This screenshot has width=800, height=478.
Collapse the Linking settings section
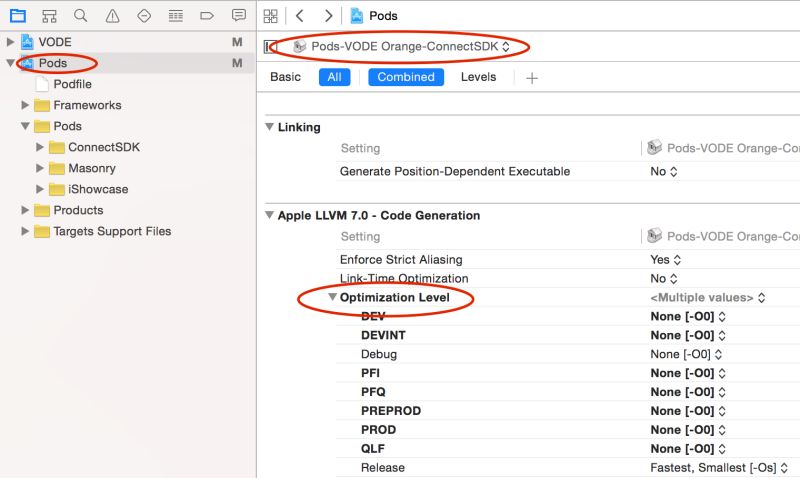click(269, 127)
